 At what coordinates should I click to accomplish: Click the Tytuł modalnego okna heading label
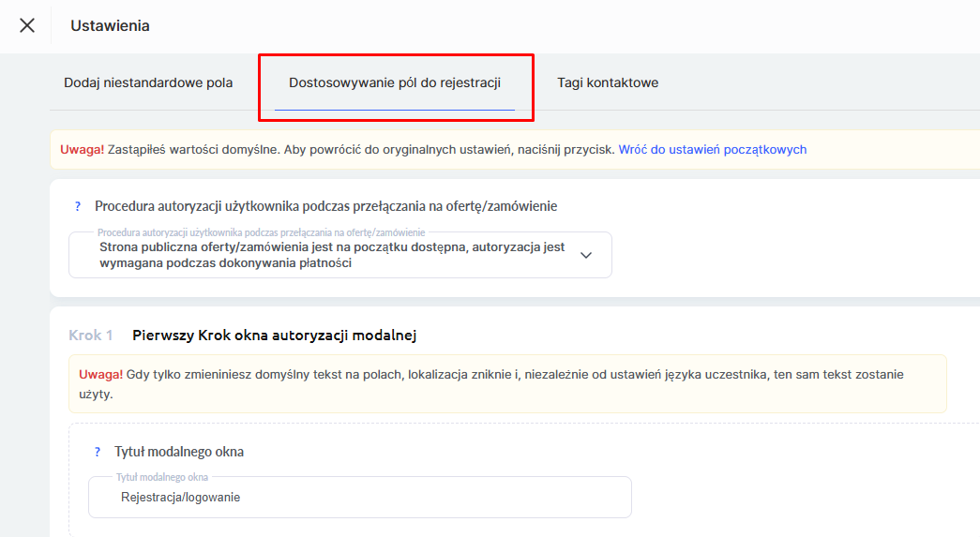pyautogui.click(x=179, y=452)
